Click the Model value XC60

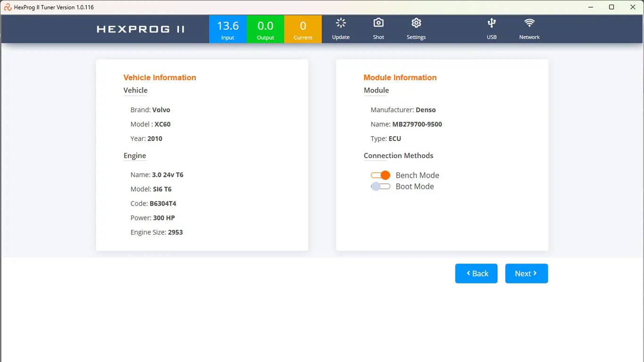coord(163,124)
